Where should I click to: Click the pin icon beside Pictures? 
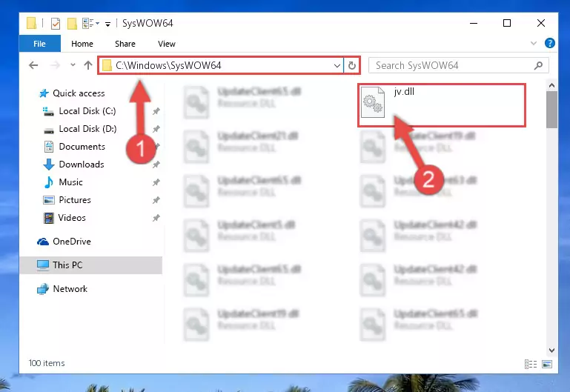click(156, 200)
